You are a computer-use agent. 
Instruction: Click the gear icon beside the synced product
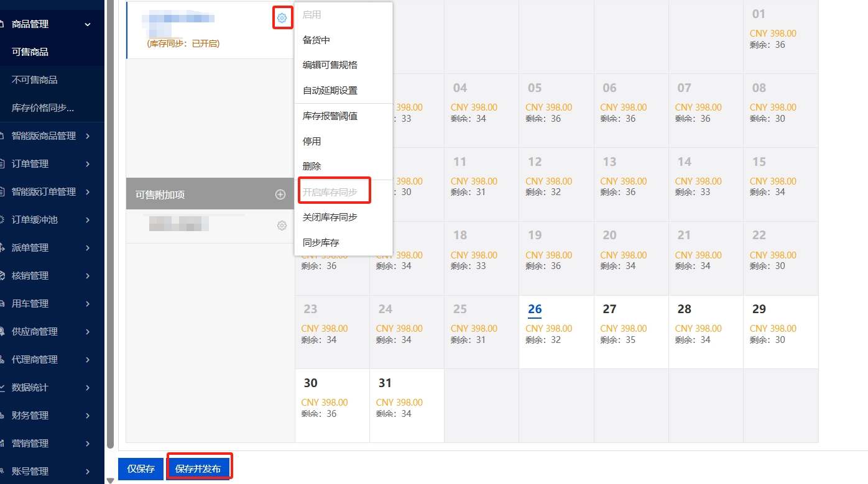click(282, 18)
